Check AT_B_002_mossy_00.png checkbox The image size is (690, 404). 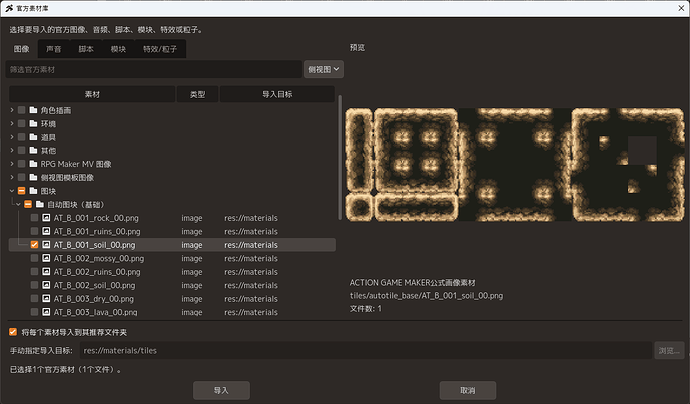34,258
